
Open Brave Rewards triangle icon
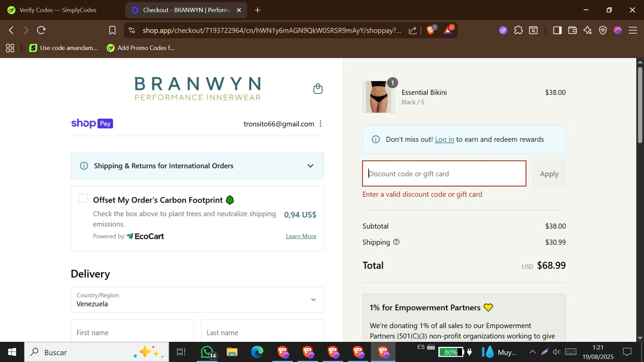click(448, 30)
